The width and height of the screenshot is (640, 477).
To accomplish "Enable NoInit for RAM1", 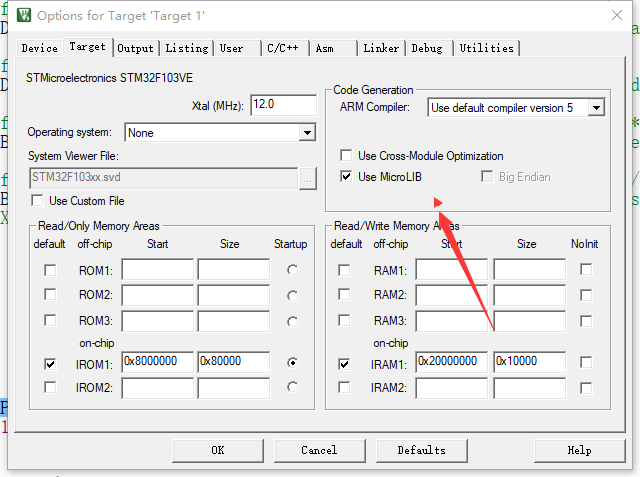I will coord(586,269).
